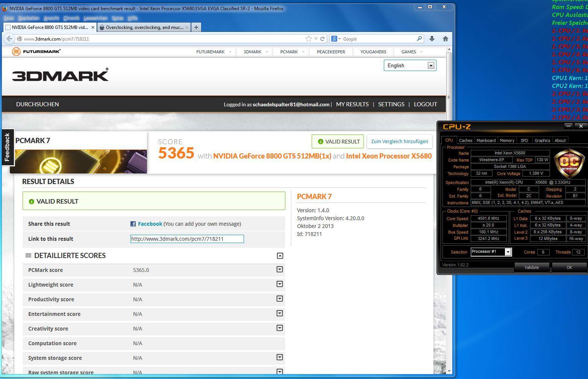
Task: Expand the Lightweight score row
Action: click(280, 284)
